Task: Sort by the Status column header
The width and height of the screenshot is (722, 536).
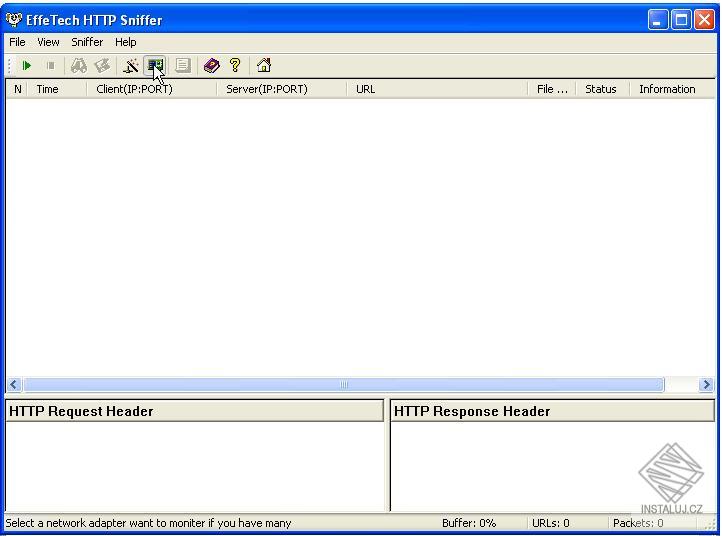Action: tap(603, 89)
